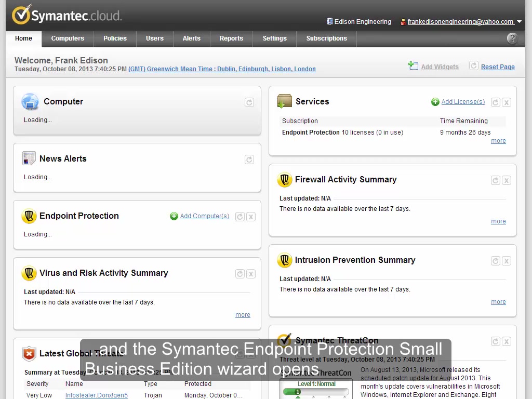
Task: Click the Symantec.cloud logo
Action: (66, 15)
